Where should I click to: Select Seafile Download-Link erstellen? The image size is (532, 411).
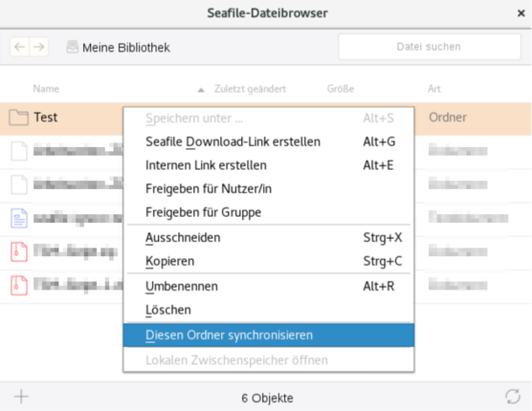coord(233,141)
